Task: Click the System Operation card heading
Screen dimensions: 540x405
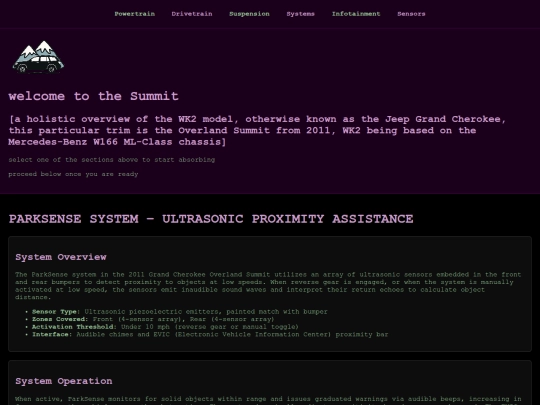Action: (x=64, y=381)
